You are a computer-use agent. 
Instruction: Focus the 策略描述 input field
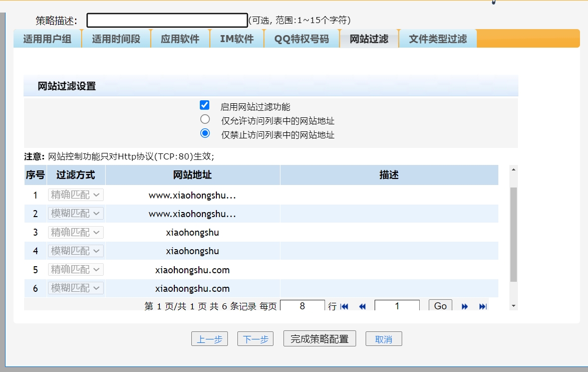[167, 20]
